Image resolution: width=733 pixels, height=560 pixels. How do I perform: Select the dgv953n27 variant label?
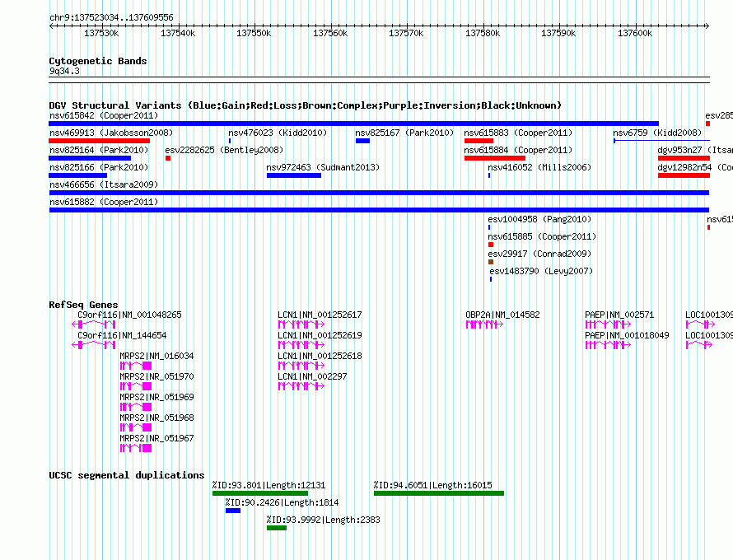pos(695,150)
